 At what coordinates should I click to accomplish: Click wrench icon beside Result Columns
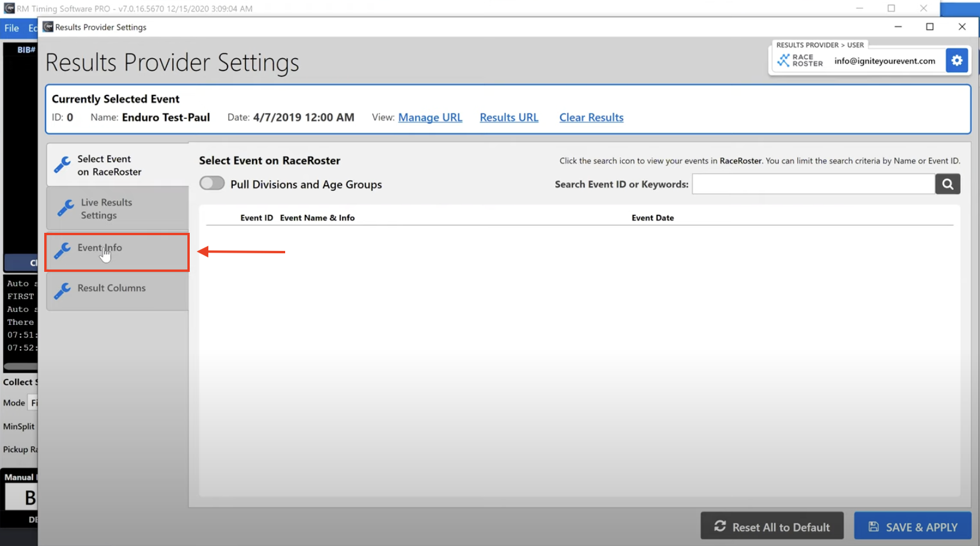(x=63, y=289)
